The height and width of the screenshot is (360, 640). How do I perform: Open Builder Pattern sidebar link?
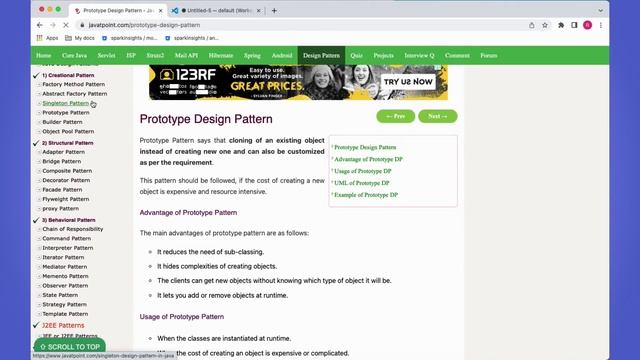[x=62, y=122]
